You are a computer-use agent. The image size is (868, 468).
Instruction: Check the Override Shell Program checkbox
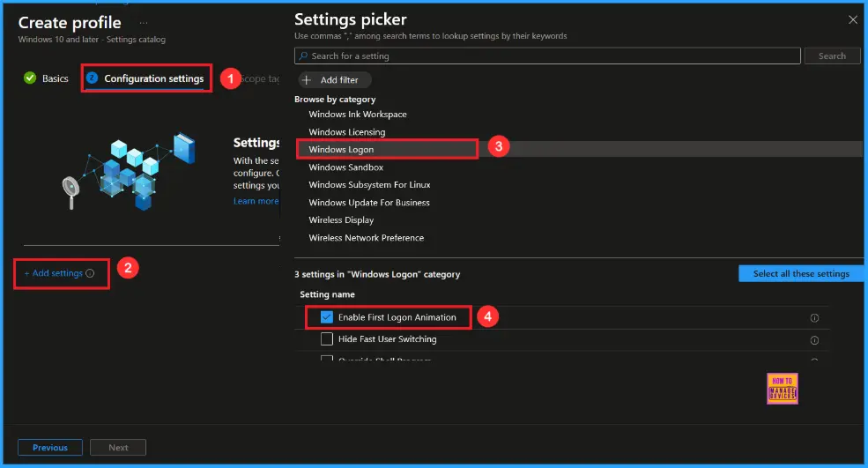[327, 360]
